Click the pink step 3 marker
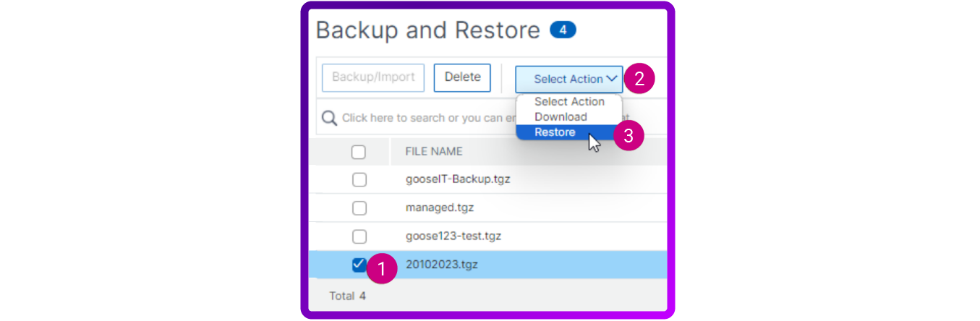The height and width of the screenshot is (321, 980). (x=629, y=135)
